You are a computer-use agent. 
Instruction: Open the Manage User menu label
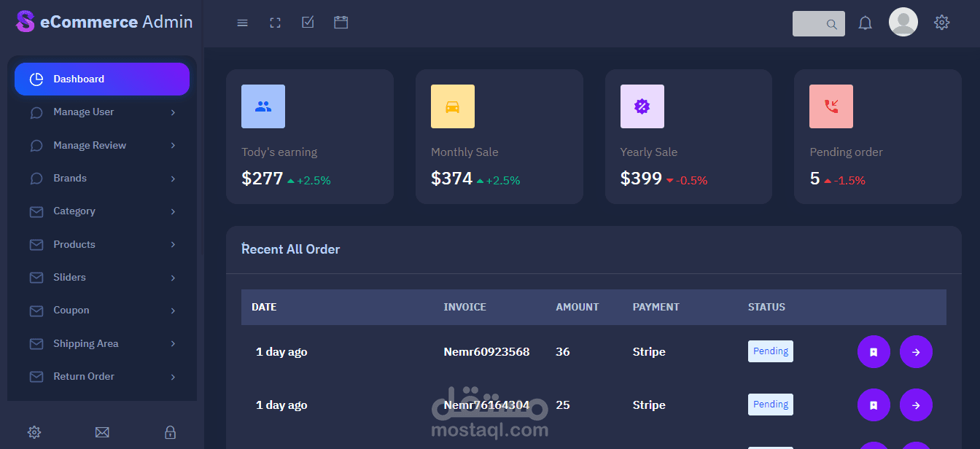(x=83, y=112)
